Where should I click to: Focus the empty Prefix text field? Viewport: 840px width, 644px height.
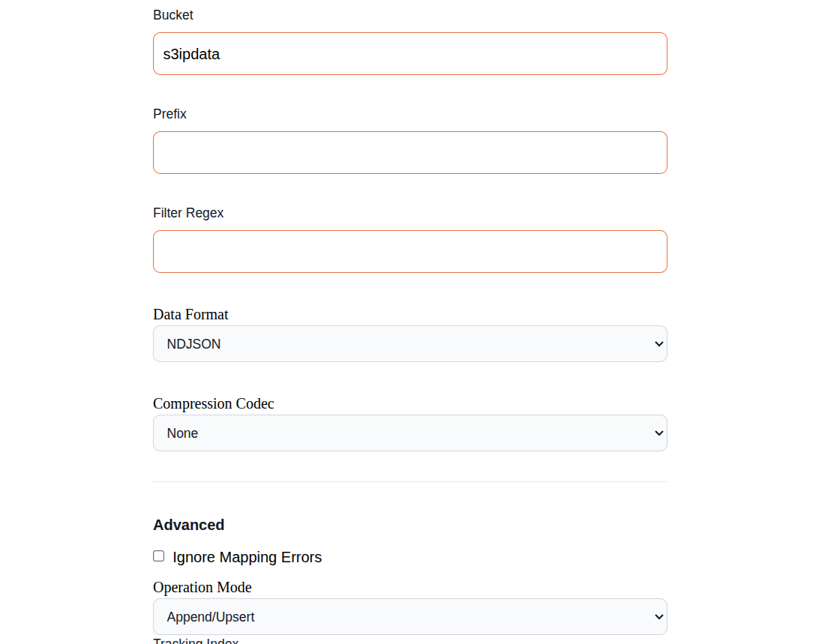[x=409, y=153]
